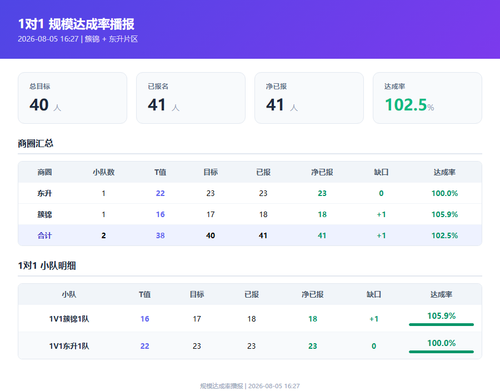
Task: Click the 已报名 card showing 41 人
Action: pos(191,98)
